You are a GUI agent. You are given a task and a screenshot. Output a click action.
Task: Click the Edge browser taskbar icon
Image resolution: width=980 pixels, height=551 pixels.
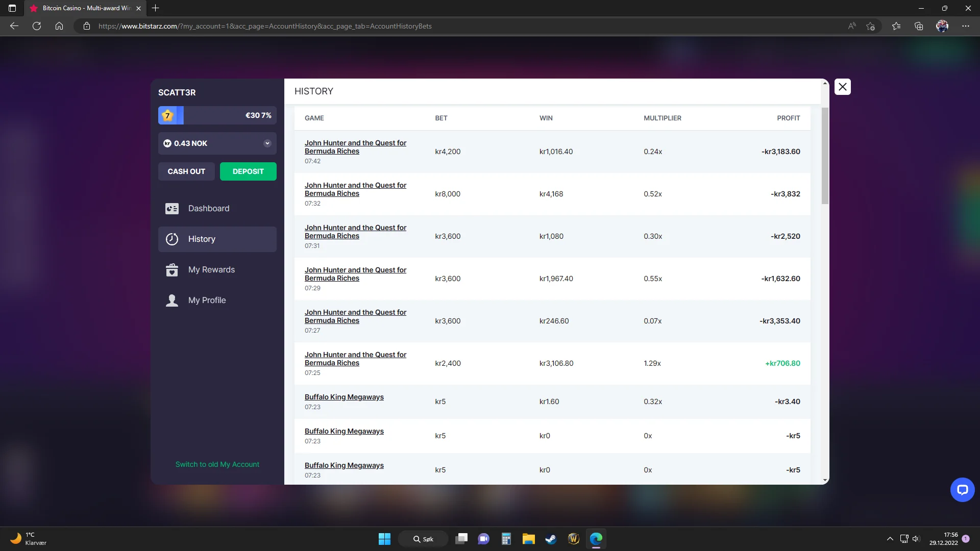[596, 539]
